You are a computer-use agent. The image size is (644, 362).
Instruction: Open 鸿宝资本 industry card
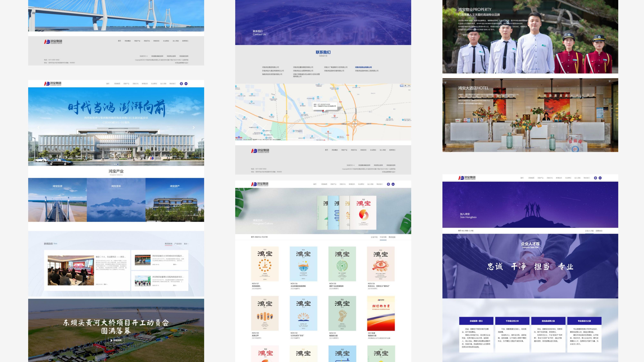[116, 200]
